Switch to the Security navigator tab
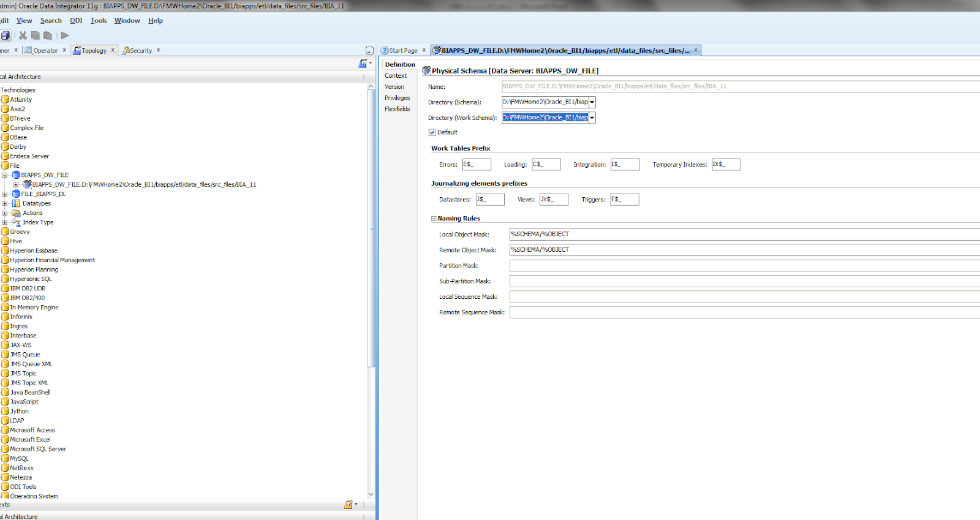Viewport: 980px width, 520px height. 141,51
